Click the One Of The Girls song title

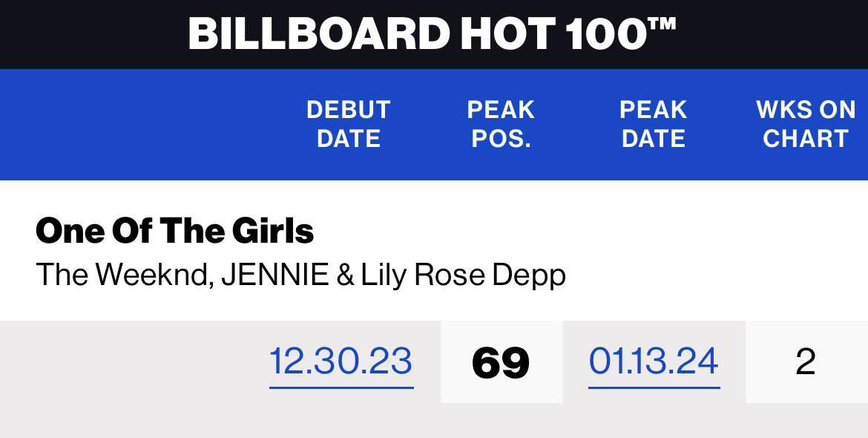point(175,231)
